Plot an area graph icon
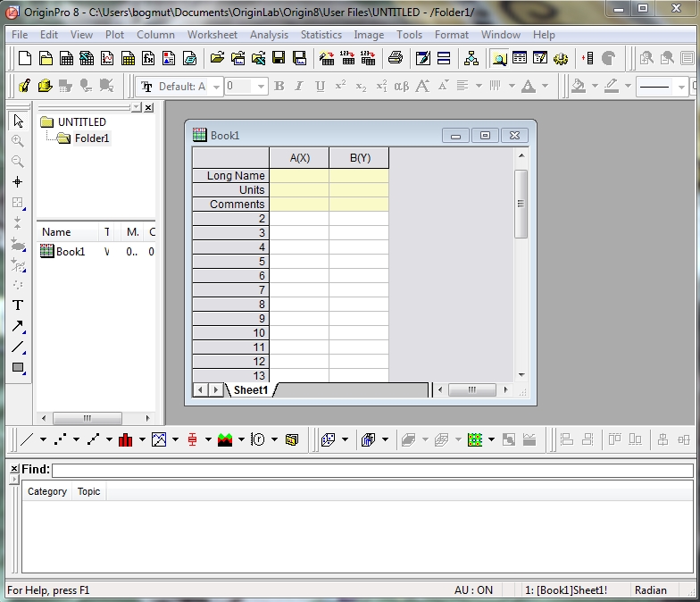Screen dimensions: 700x602 point(225,439)
